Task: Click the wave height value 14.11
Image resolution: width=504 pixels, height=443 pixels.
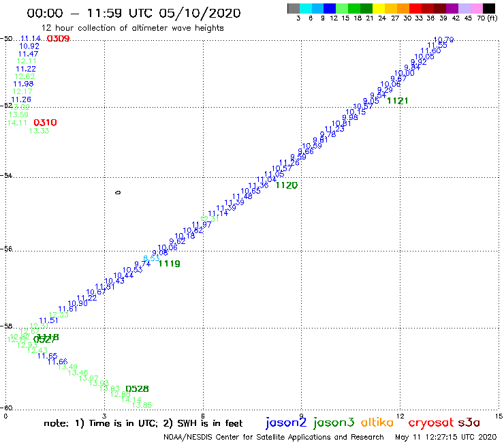Action: coord(17,123)
